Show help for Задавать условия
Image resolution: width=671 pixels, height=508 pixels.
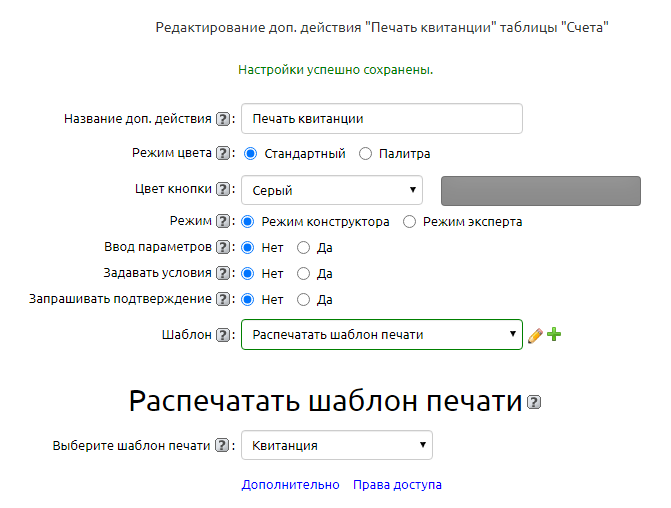click(223, 273)
